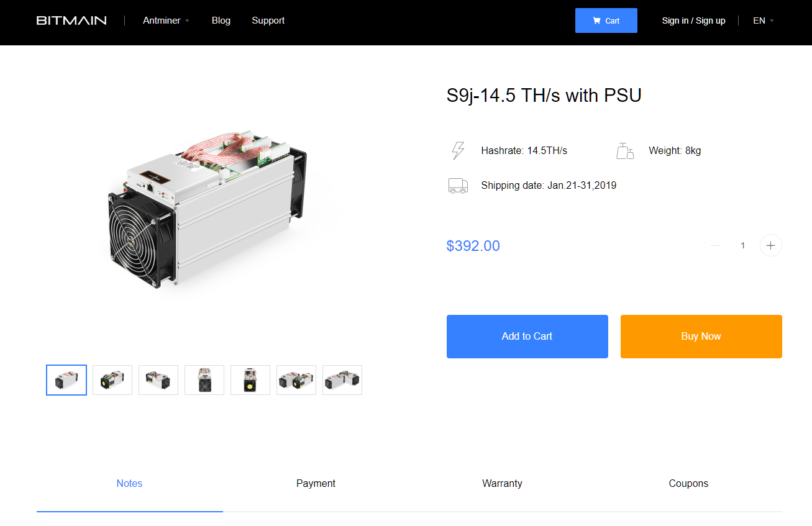Increase quantity with the plus icon
Viewport: 812px width, 526px height.
pos(771,245)
